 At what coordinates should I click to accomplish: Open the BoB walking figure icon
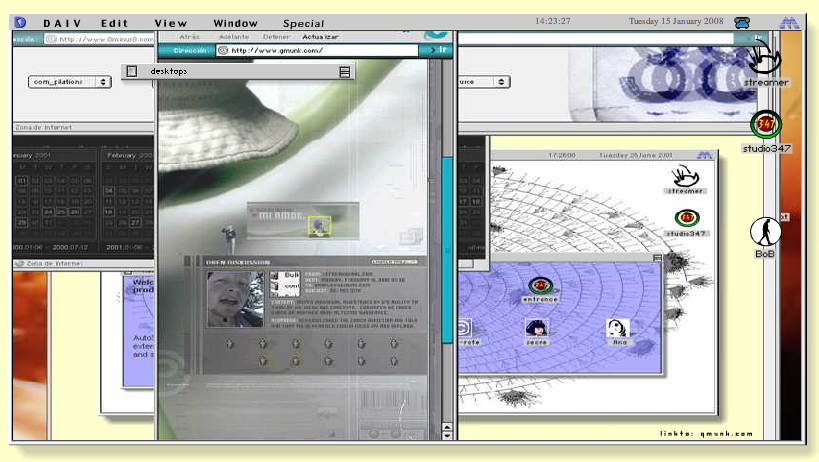click(765, 233)
